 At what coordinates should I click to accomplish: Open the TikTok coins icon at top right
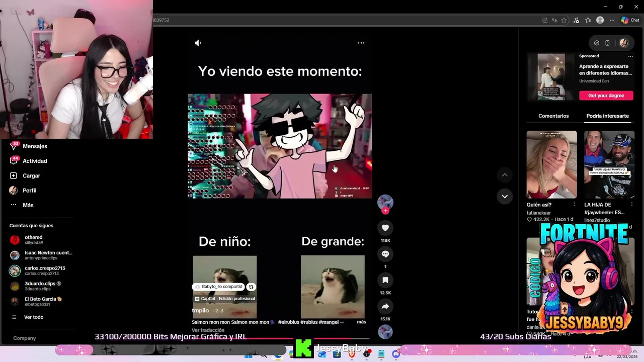pyautogui.click(x=597, y=43)
